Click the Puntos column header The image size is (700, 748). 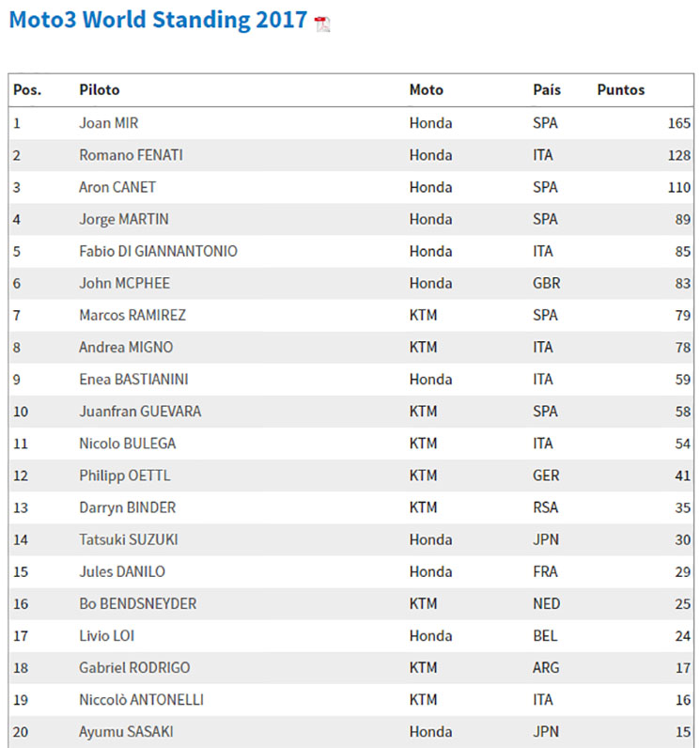pos(621,89)
